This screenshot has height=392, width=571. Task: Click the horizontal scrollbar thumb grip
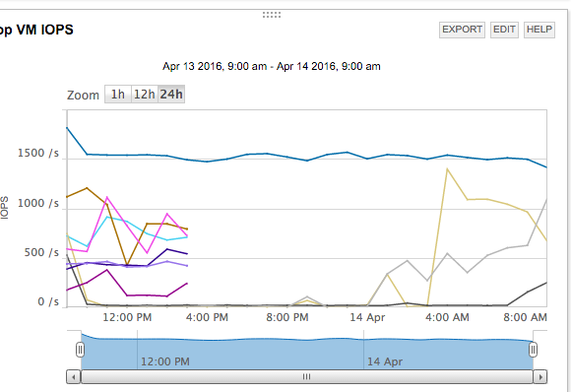pyautogui.click(x=306, y=376)
